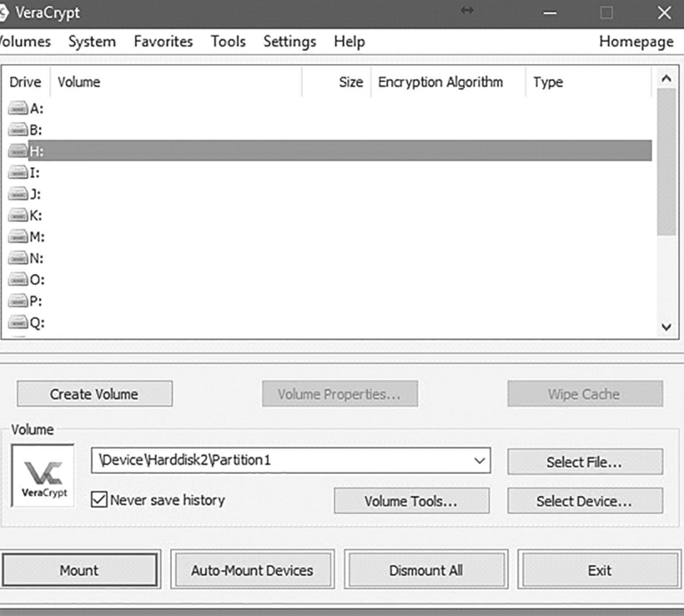684x616 pixels.
Task: Click Auto-Mount Devices button
Action: 252,571
